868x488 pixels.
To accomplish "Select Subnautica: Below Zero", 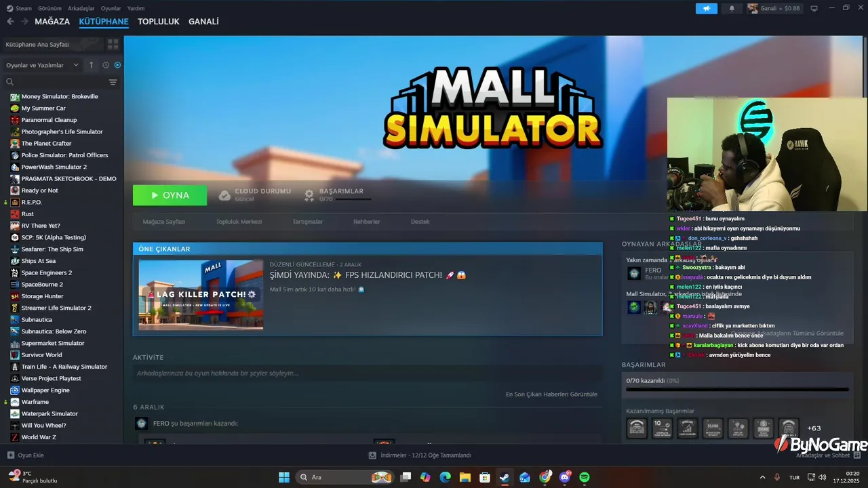I will [x=54, y=331].
